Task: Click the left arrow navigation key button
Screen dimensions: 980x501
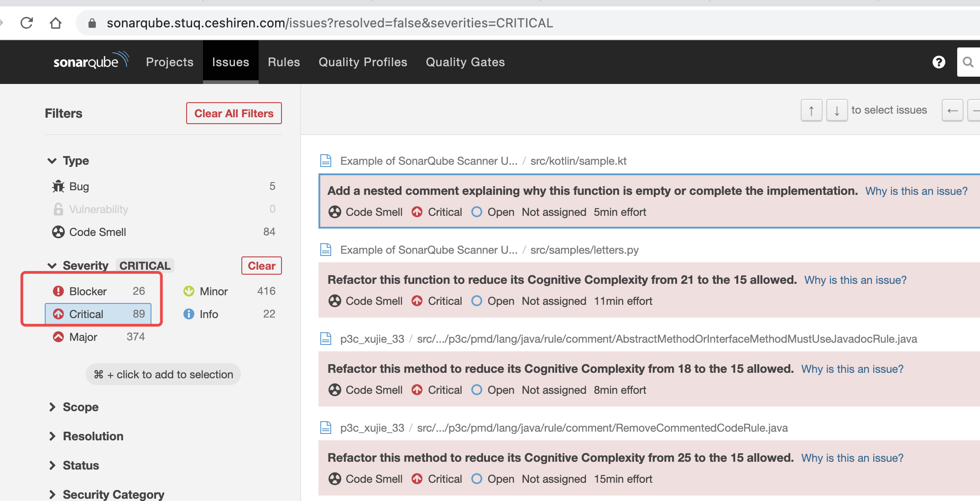Action: pos(953,110)
